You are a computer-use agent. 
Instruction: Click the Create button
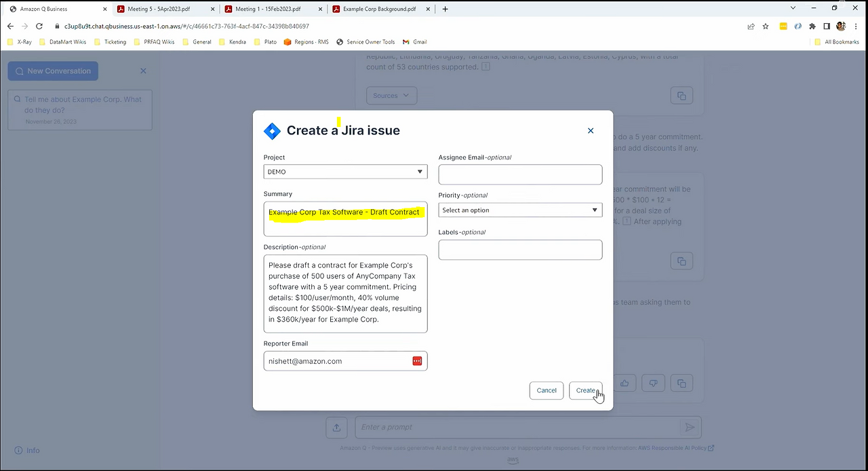(585, 390)
